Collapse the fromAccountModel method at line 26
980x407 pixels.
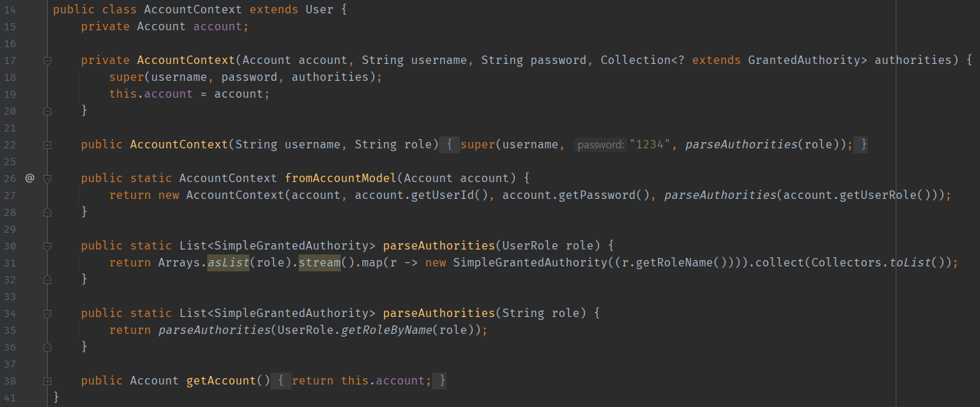tap(48, 179)
